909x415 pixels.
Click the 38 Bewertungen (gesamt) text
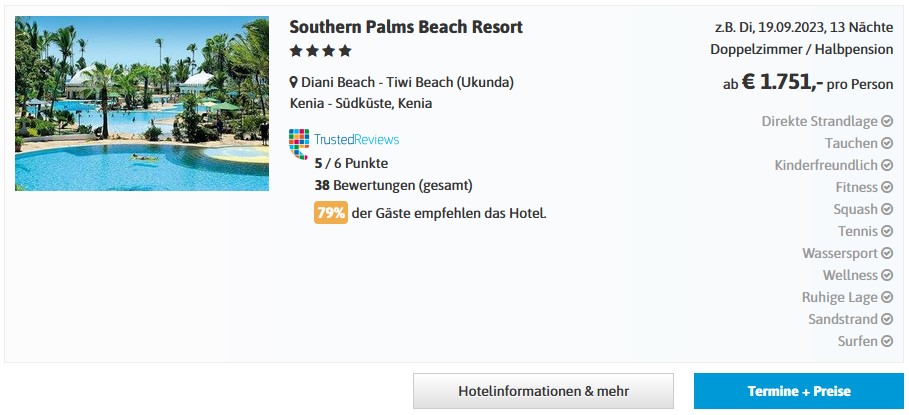(x=394, y=186)
